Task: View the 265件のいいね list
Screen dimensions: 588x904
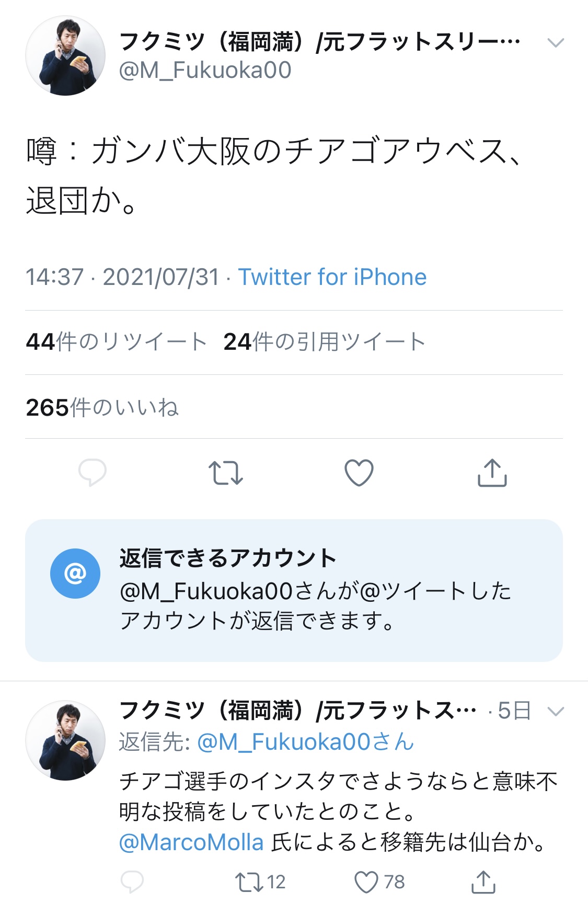Action: pyautogui.click(x=102, y=408)
